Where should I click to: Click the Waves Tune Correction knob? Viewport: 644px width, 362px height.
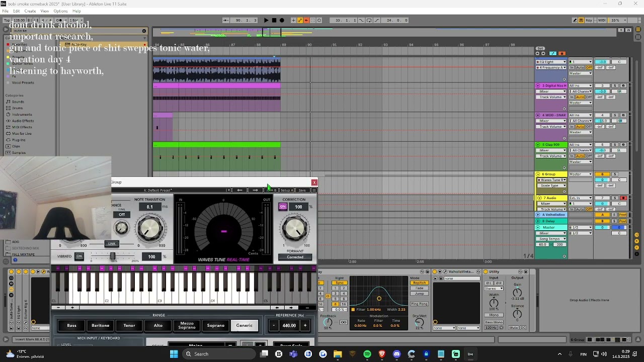(294, 228)
